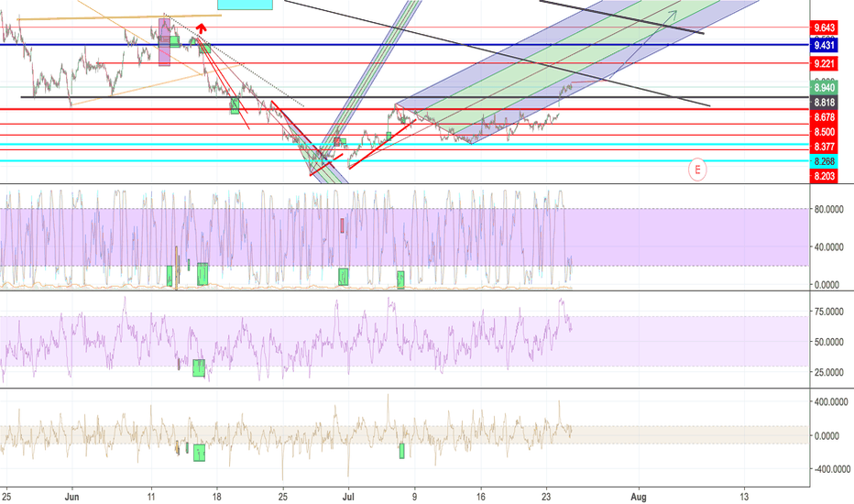854x504 pixels.
Task: Click the 40.0000 stochastic scale value
Action: pyautogui.click(x=829, y=247)
